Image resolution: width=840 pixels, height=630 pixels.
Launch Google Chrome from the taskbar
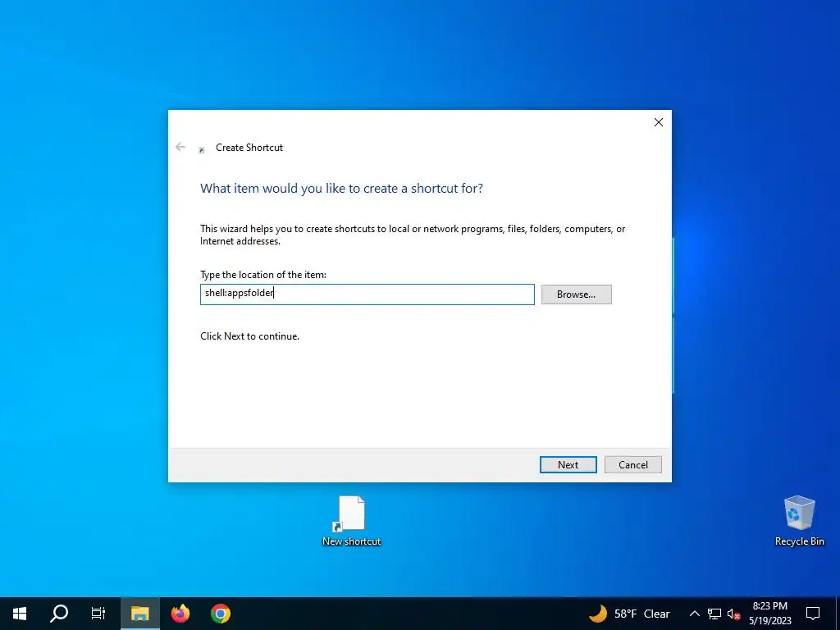(221, 614)
